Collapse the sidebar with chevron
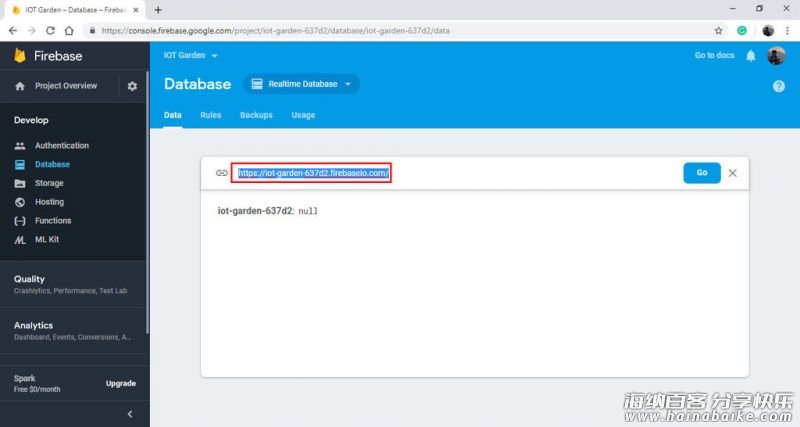 (x=130, y=414)
